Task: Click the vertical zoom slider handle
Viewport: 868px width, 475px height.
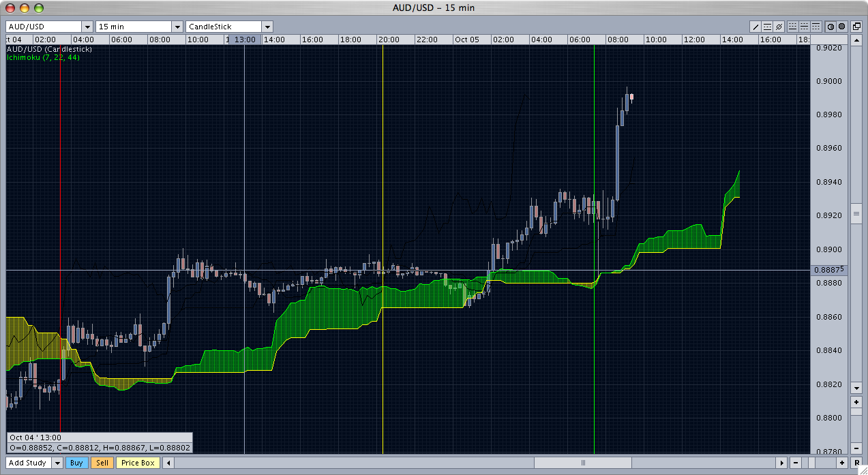Action: (856, 412)
